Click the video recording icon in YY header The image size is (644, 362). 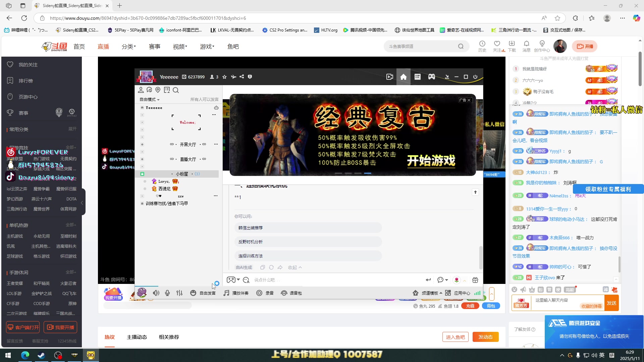click(x=390, y=77)
